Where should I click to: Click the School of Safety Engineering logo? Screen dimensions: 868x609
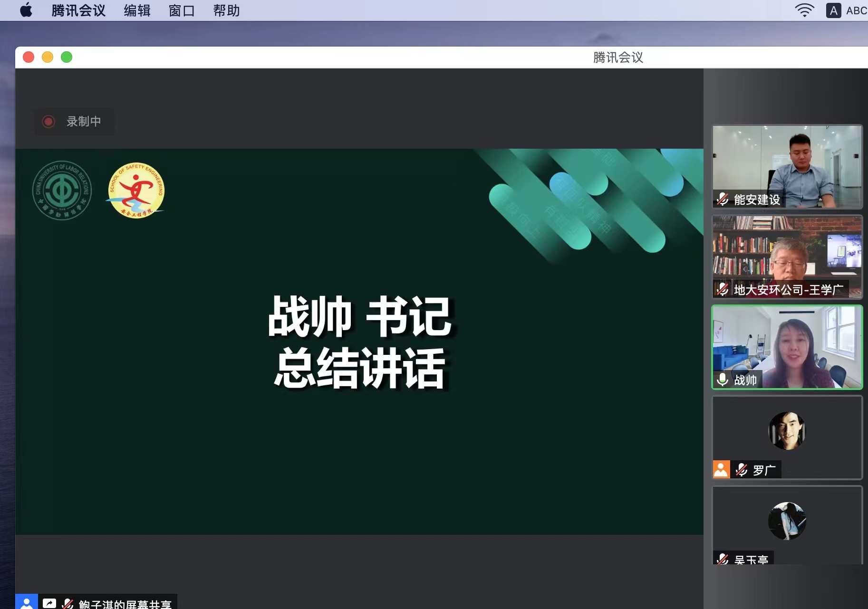(136, 190)
